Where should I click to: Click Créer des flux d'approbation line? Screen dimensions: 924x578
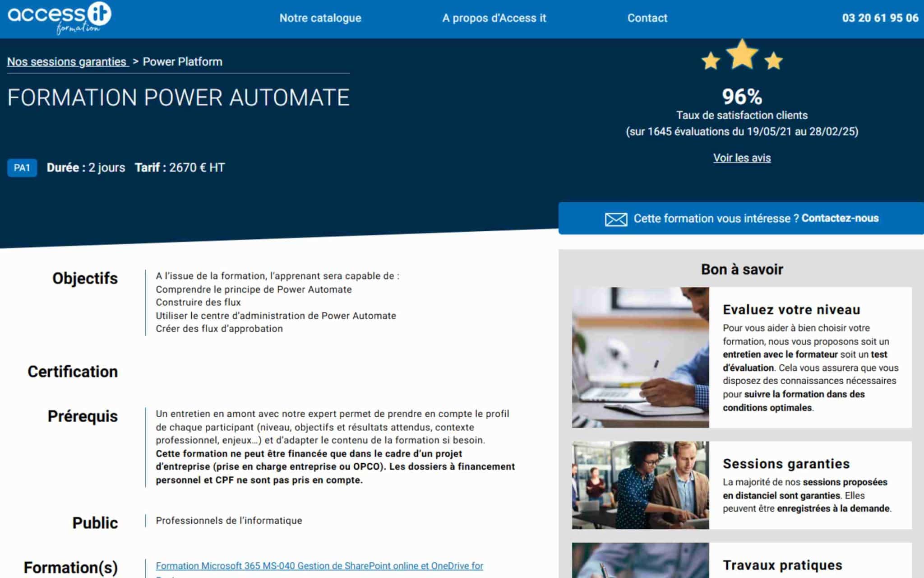219,329
